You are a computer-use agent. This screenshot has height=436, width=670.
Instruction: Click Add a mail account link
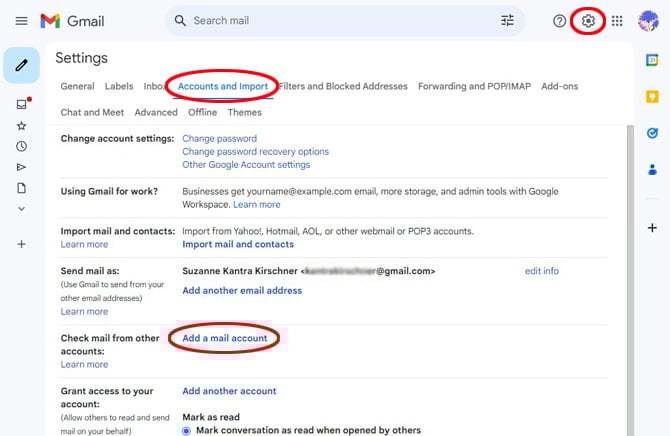[x=225, y=338]
